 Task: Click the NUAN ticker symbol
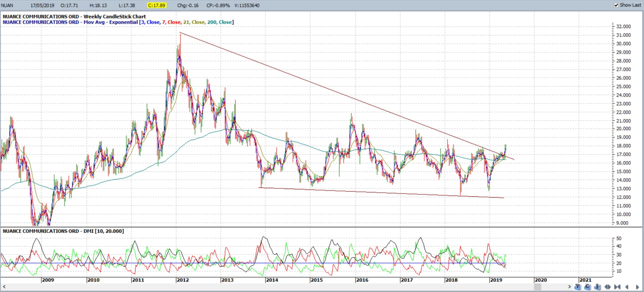click(7, 5)
